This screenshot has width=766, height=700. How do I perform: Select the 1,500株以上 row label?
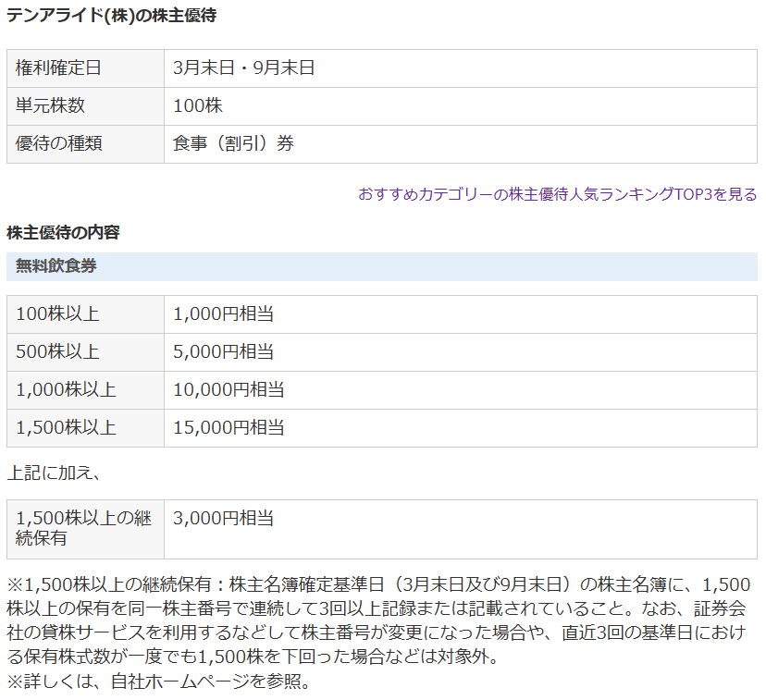[x=85, y=428]
